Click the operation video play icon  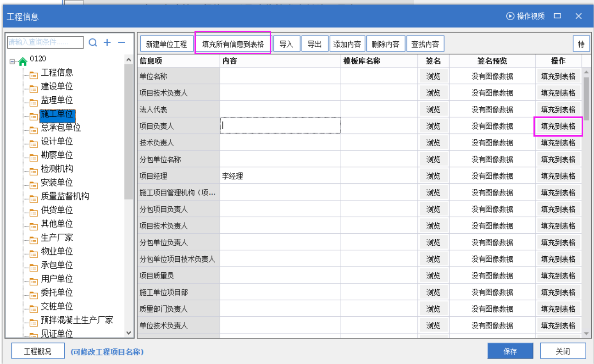point(510,16)
